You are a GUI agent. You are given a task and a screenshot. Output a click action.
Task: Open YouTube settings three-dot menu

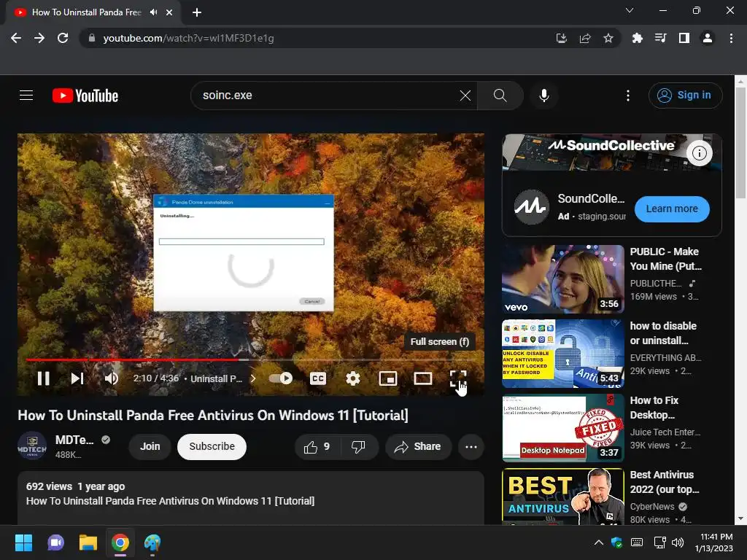coord(628,96)
